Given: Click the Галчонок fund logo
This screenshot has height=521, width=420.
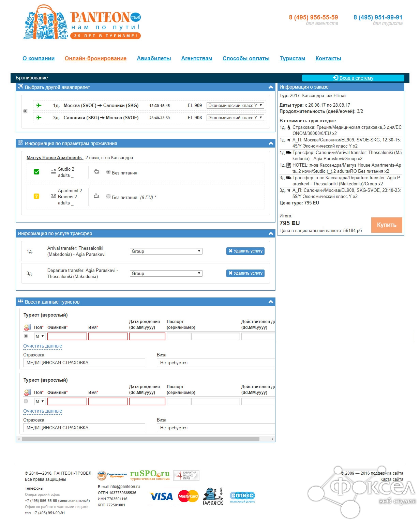Looking at the screenshot, I should [213, 496].
